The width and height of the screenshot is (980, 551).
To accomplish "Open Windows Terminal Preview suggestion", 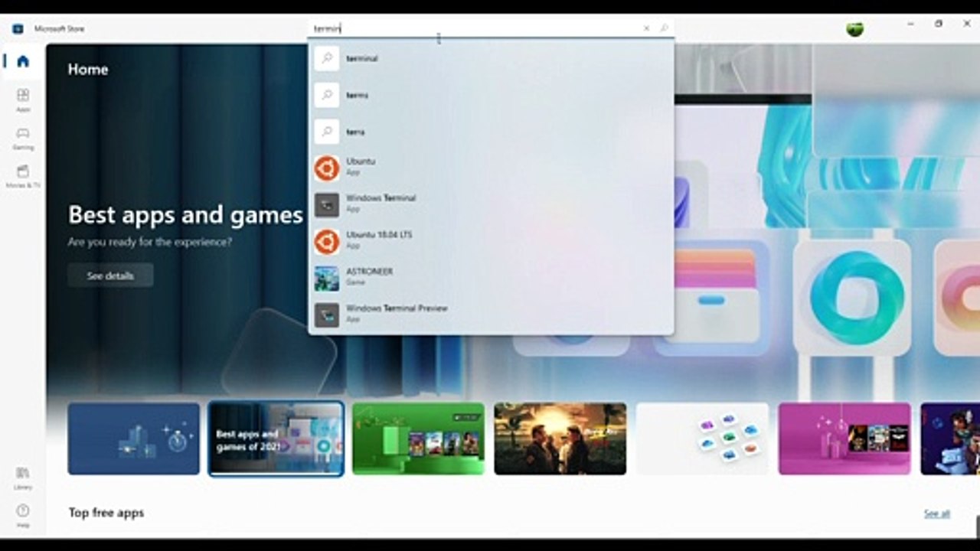I will 491,315.
